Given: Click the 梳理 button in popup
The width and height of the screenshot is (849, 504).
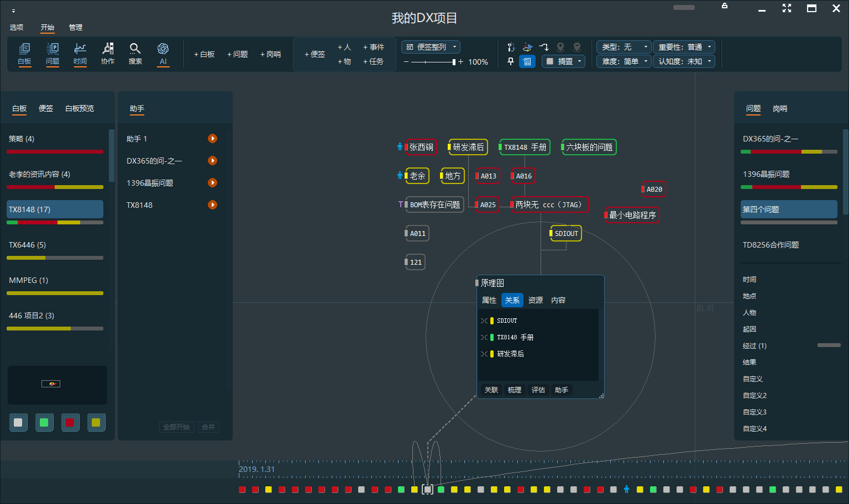Looking at the screenshot, I should tap(515, 390).
